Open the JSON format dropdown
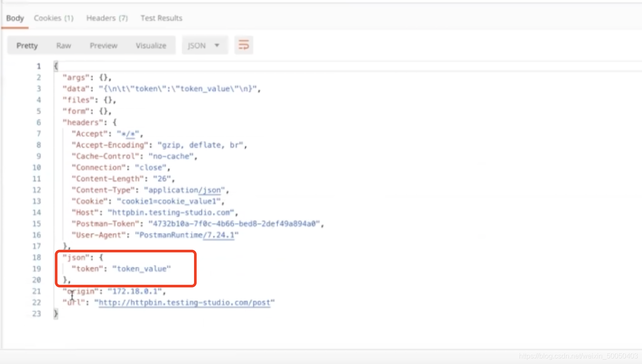The height and width of the screenshot is (364, 642). tap(205, 45)
